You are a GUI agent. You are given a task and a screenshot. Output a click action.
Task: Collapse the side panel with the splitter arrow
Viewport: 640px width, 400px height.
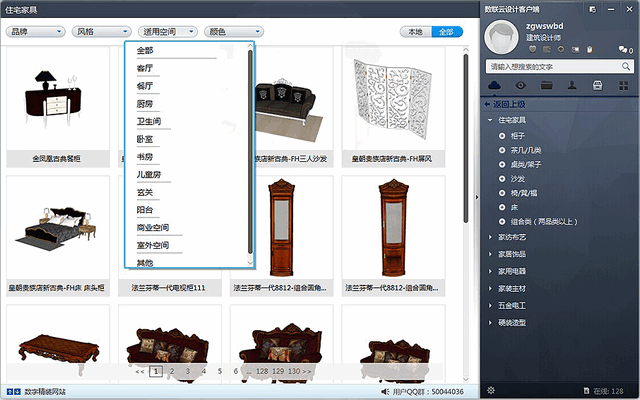477,197
